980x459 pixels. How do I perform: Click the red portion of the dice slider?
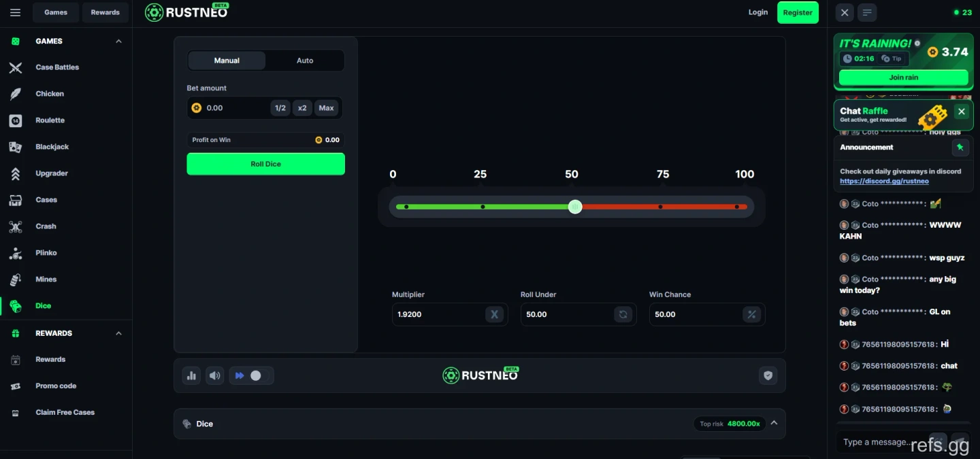664,207
